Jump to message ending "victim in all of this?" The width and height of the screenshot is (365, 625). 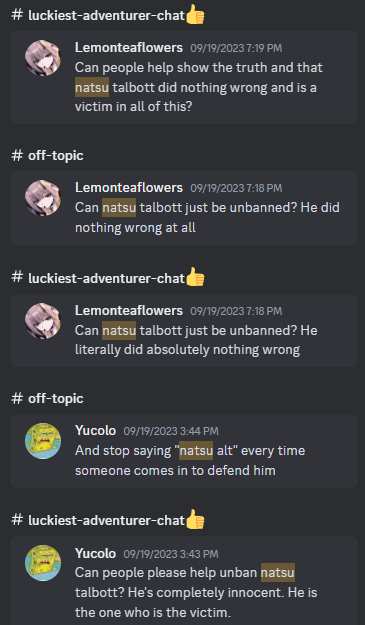tap(184, 77)
